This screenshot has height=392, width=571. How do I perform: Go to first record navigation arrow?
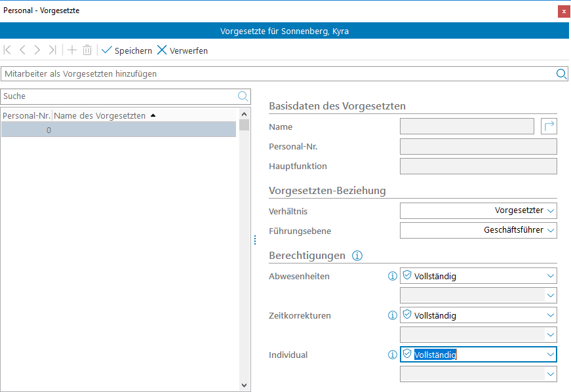[8, 50]
